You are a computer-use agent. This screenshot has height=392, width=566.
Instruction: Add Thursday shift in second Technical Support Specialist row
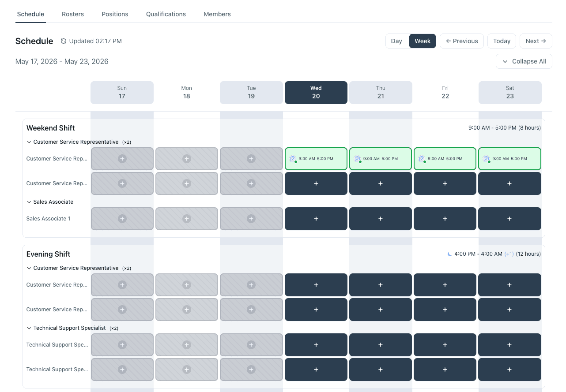coord(381,370)
